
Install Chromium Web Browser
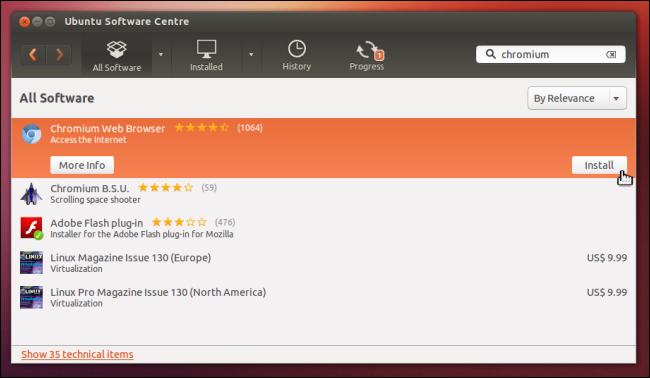(x=599, y=165)
